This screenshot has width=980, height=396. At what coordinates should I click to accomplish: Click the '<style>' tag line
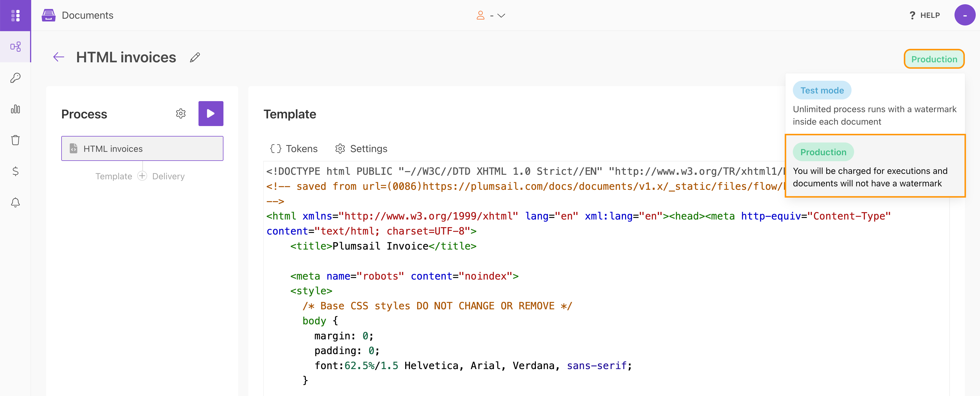pos(311,291)
